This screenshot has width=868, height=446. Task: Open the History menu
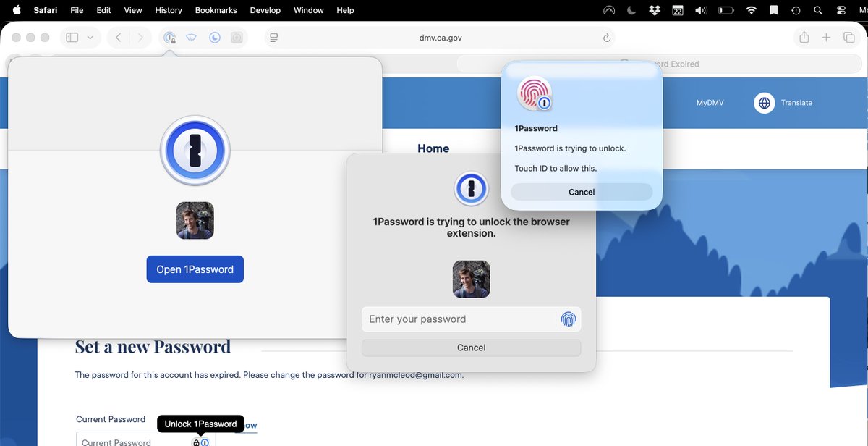click(x=169, y=10)
